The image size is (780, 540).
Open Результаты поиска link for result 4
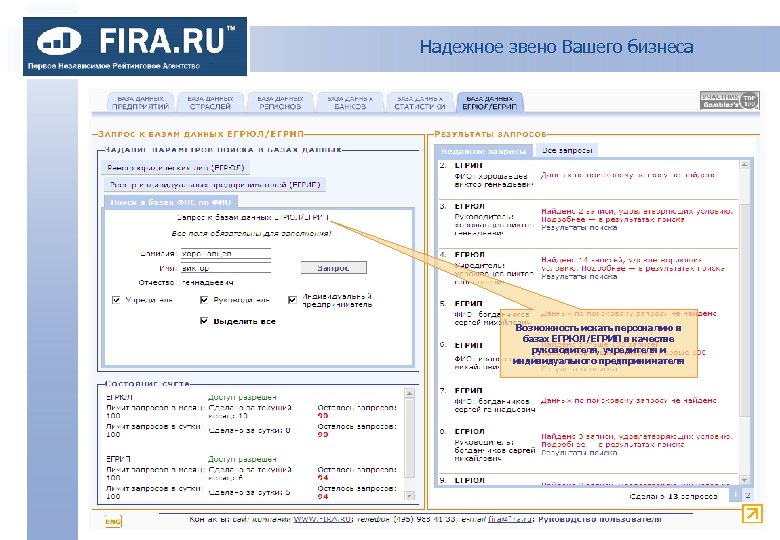(x=579, y=276)
